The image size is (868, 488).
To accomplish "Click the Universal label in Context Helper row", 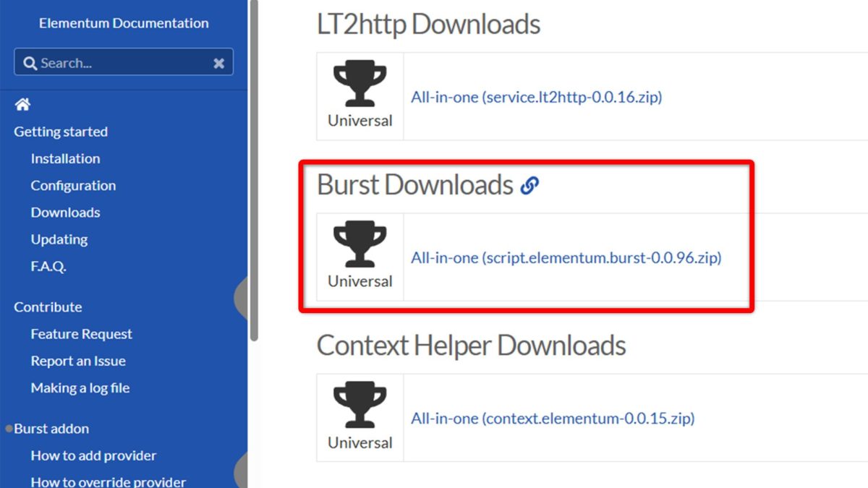I will pos(360,442).
